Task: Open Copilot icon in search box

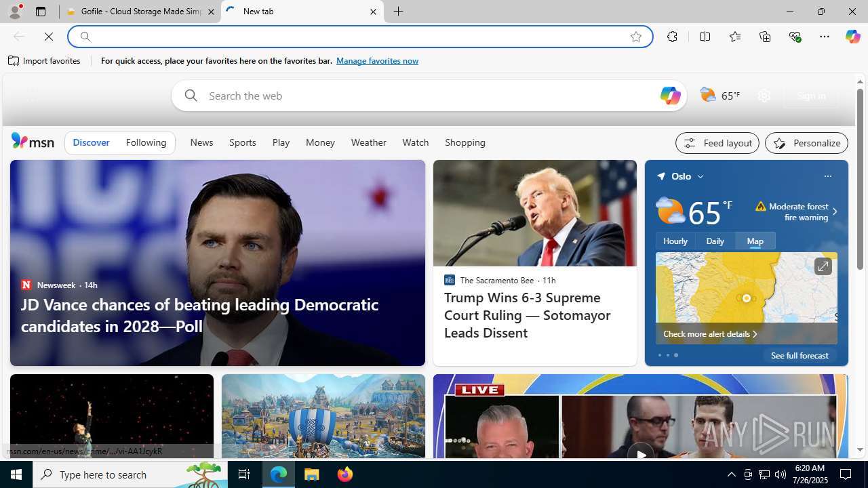Action: click(x=670, y=96)
